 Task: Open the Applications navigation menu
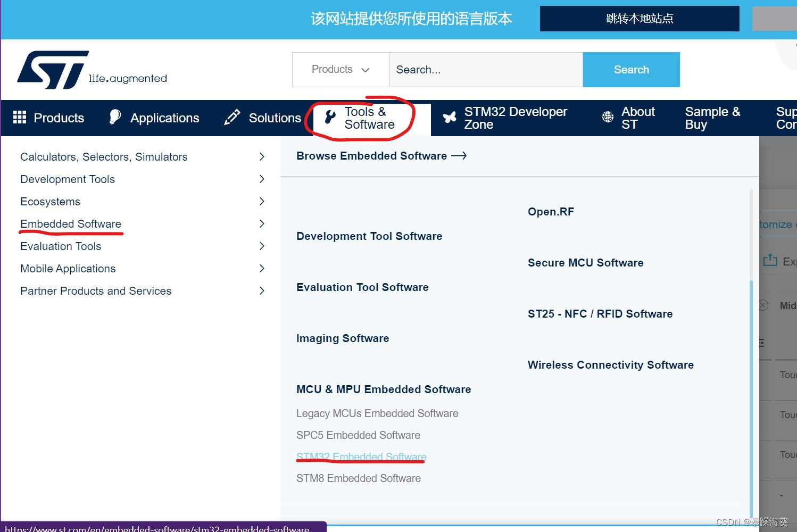pyautogui.click(x=154, y=118)
